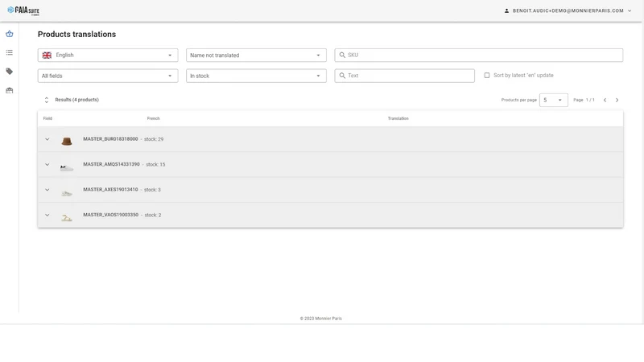This screenshot has height=362, width=644.
Task: Click the FAIA Suite logo
Action: click(x=23, y=10)
